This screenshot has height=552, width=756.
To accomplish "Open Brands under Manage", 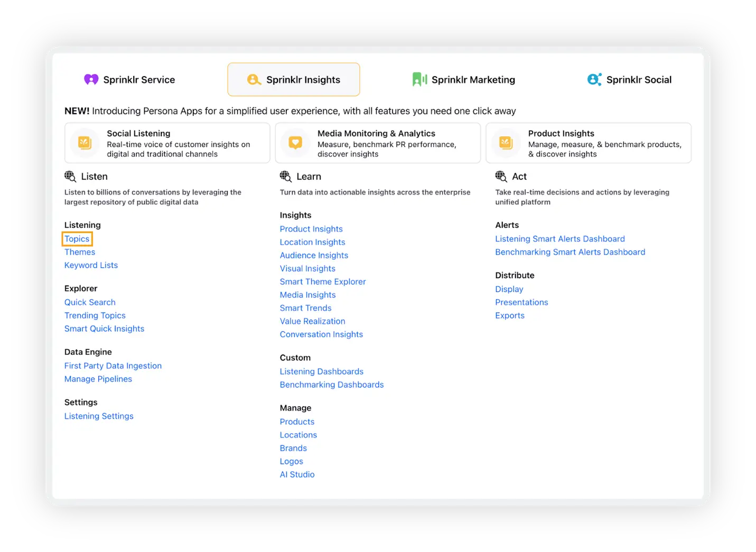I will coord(293,448).
